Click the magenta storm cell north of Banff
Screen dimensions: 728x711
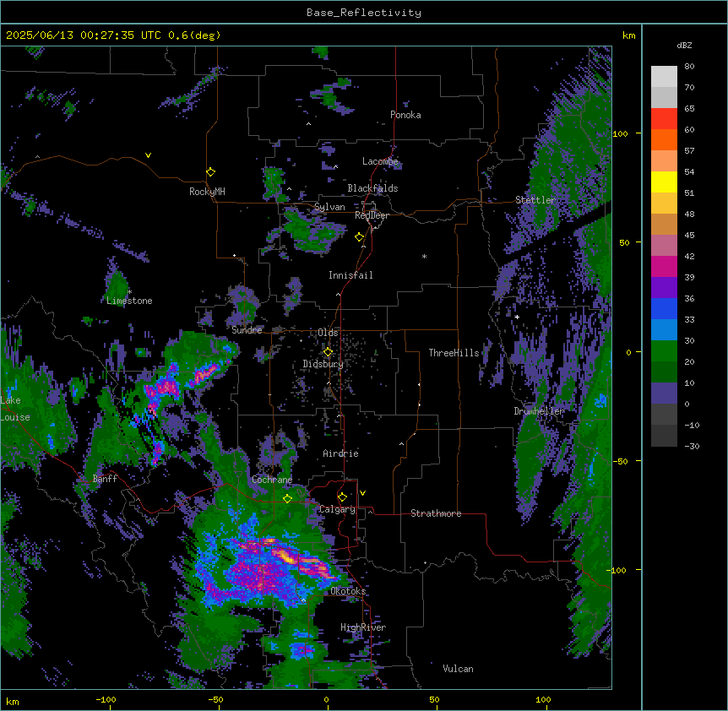click(162, 388)
